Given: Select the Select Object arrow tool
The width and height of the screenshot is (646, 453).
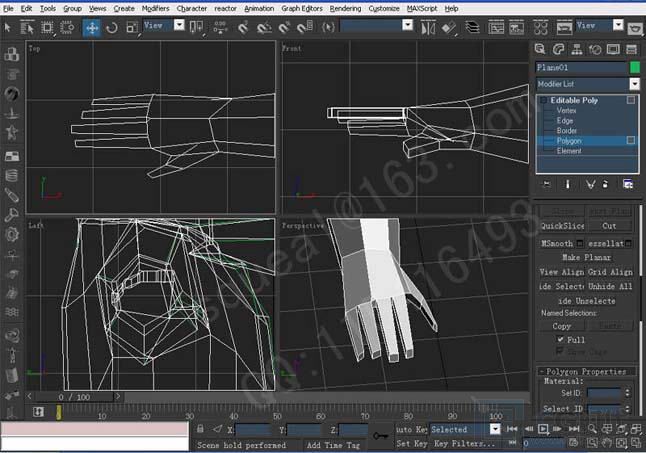Looking at the screenshot, I should point(7,28).
